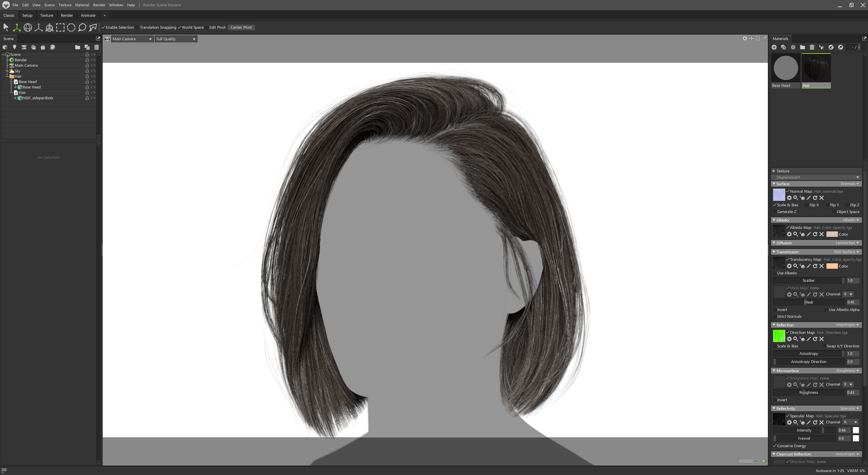Activate the rectangular marquee selection tool
Screen dimensions: 868x475
point(60,28)
